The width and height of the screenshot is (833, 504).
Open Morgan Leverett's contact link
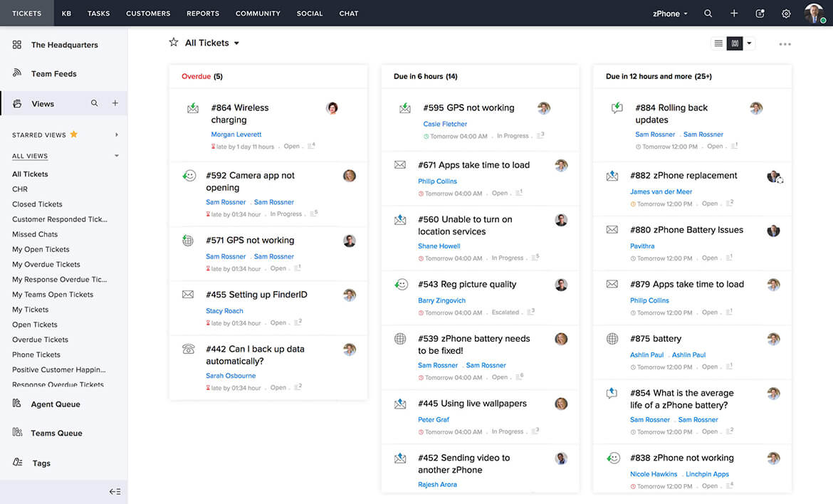[x=236, y=134]
